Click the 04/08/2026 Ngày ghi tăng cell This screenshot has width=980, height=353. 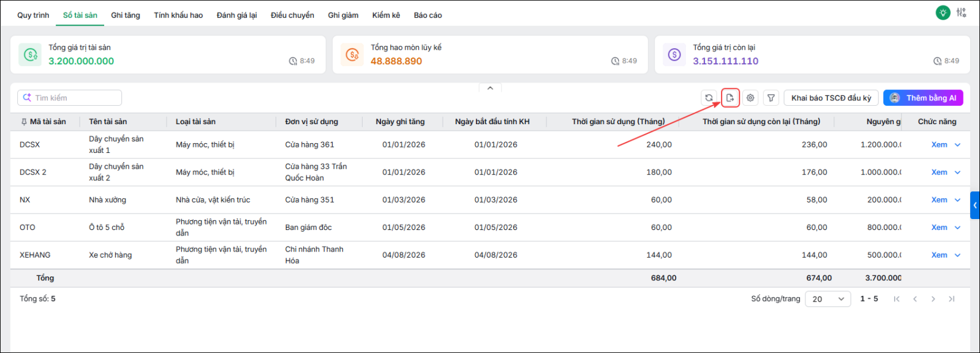click(x=404, y=255)
